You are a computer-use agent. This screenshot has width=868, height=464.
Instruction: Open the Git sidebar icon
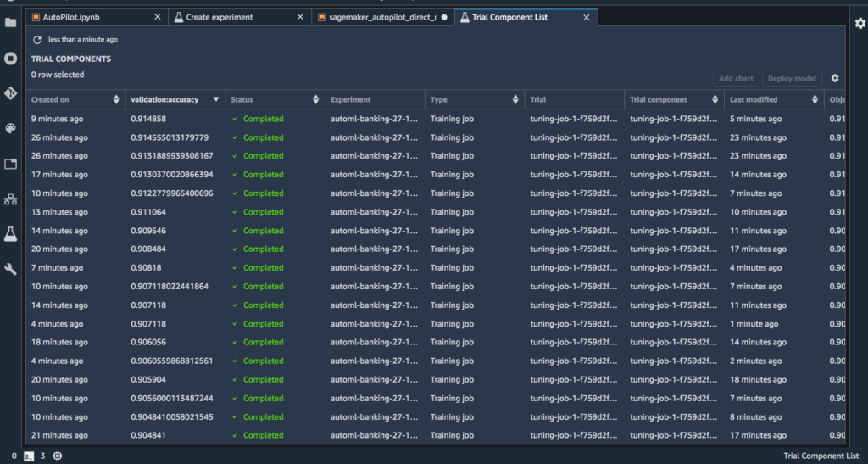10,93
